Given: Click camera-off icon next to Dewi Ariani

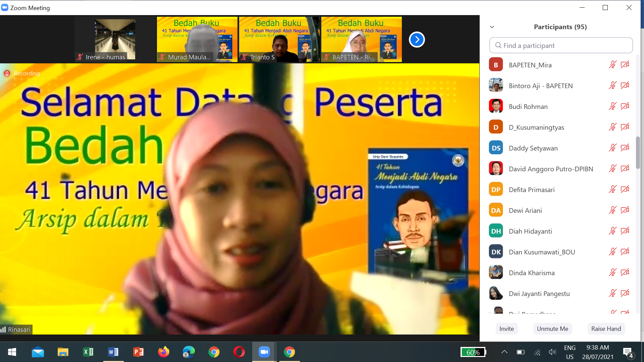Looking at the screenshot, I should click(625, 210).
